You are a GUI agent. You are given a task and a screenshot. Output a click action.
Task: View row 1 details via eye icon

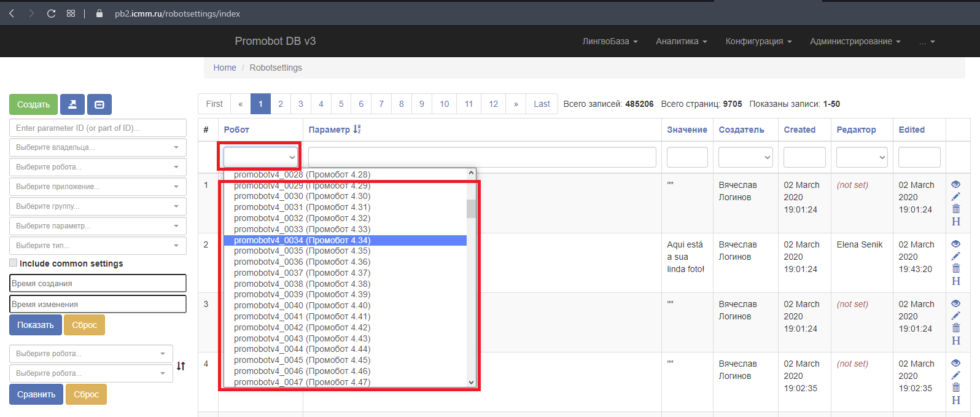(x=955, y=184)
